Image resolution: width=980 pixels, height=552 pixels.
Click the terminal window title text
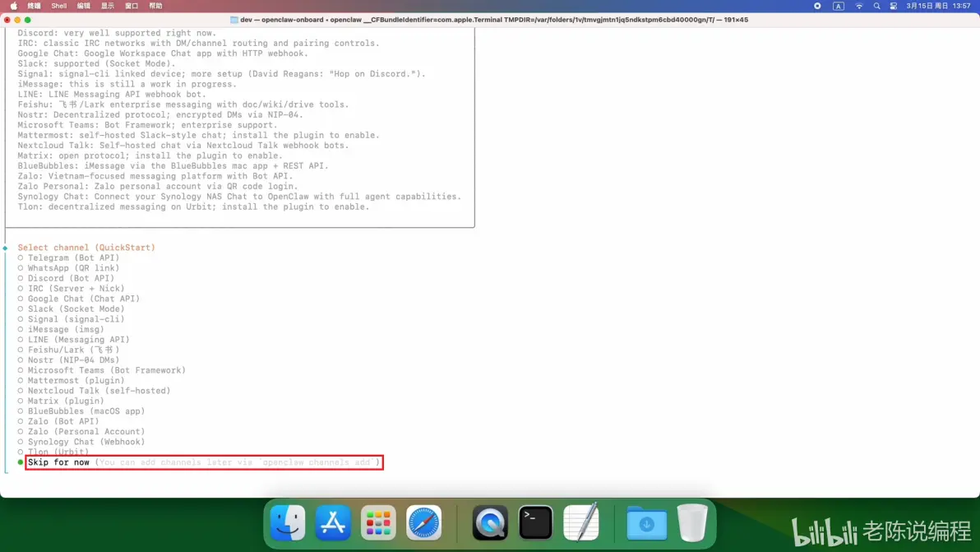494,20
